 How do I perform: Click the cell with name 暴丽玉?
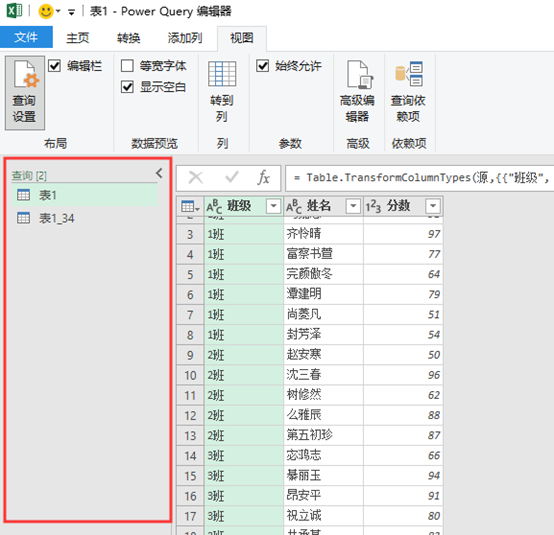(323, 475)
